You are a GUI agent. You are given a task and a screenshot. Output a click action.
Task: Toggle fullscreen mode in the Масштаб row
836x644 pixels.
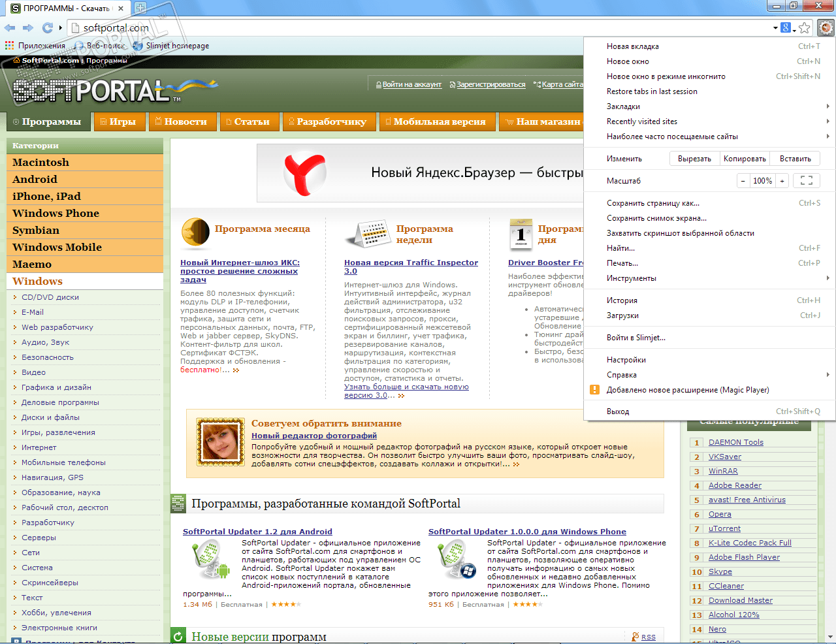pos(807,181)
